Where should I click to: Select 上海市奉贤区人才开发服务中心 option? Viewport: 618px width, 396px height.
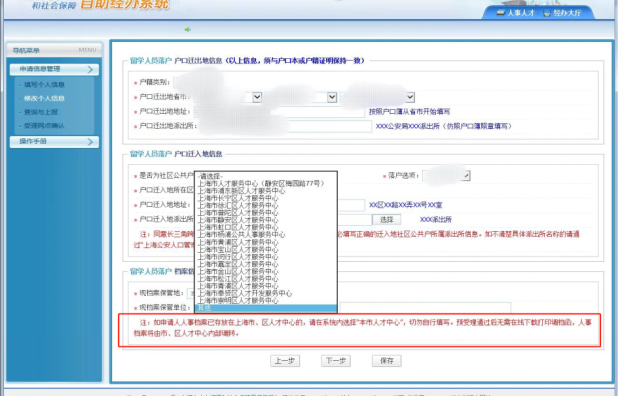[266, 293]
